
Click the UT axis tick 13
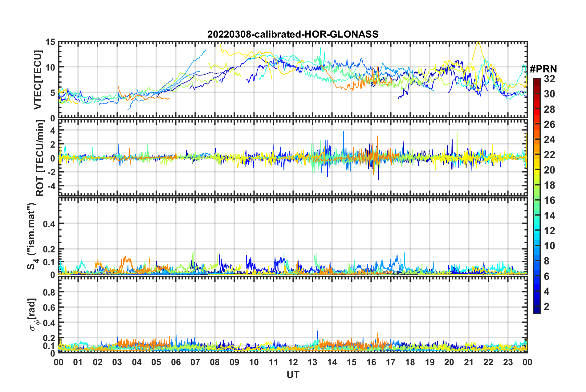(x=312, y=362)
